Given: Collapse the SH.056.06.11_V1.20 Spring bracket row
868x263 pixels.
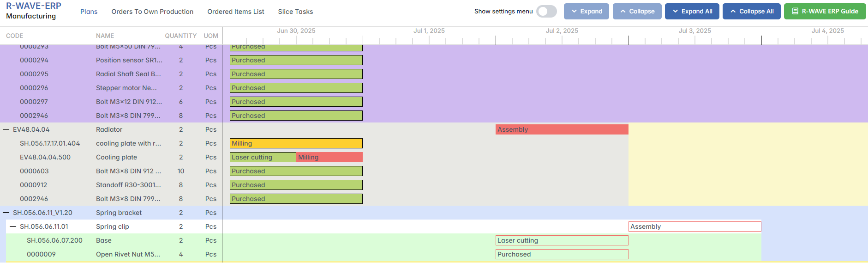Looking at the screenshot, I should point(6,213).
